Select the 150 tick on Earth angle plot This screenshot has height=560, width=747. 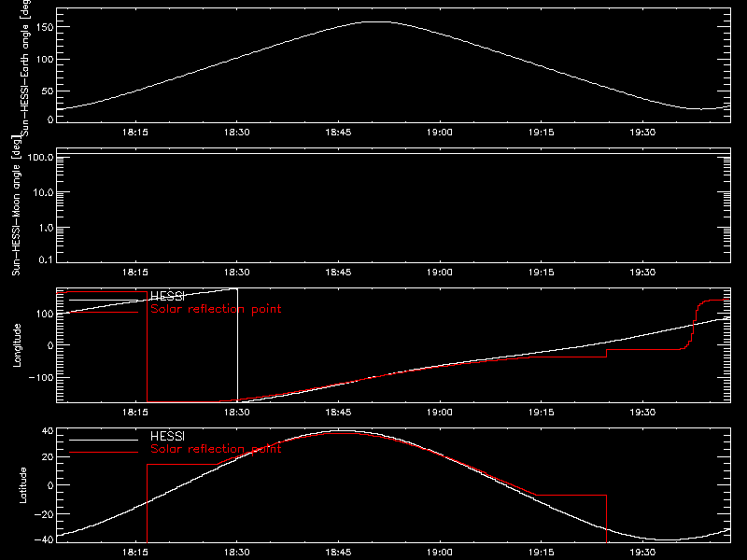point(46,27)
